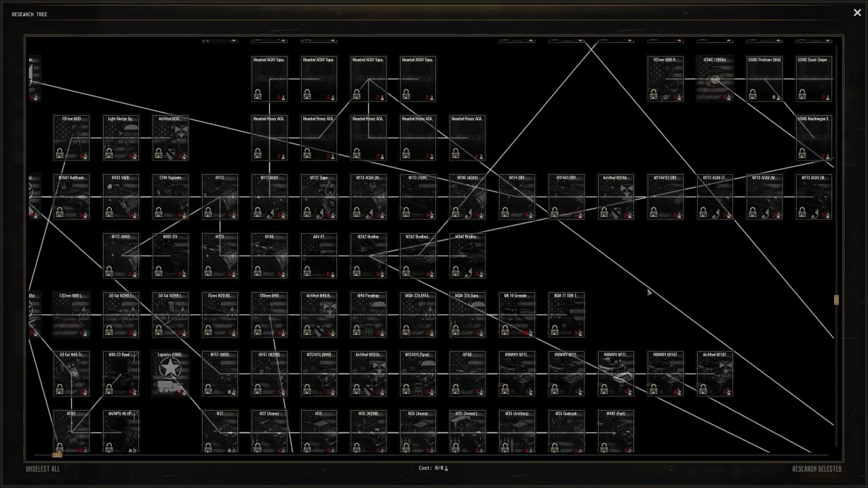Select the M114A1E1 CRV card
The width and height of the screenshot is (868, 488).
click(665, 197)
